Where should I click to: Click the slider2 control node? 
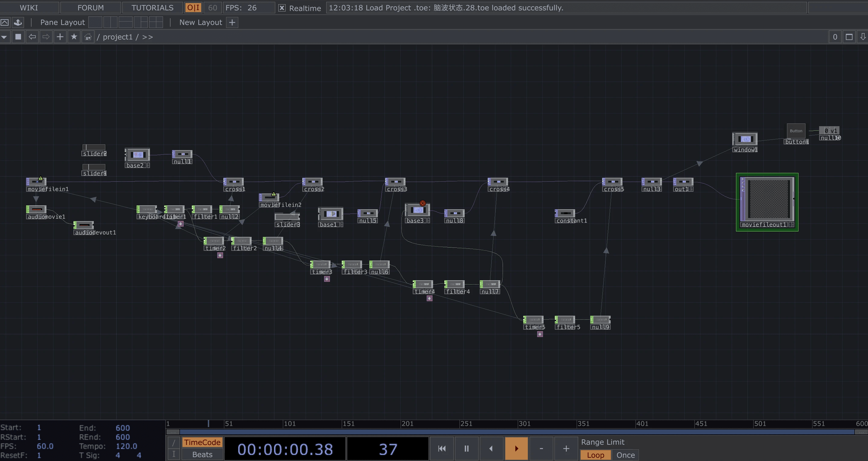click(94, 147)
